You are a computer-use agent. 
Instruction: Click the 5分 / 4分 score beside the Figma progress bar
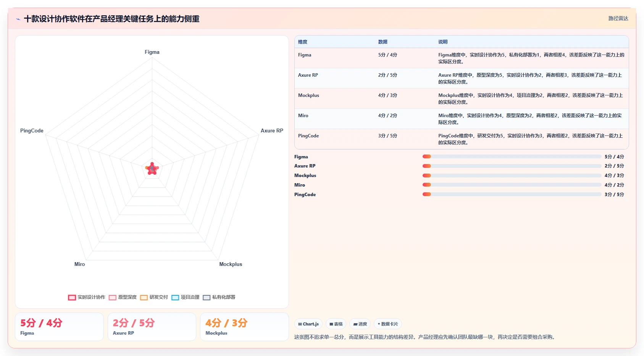point(614,157)
